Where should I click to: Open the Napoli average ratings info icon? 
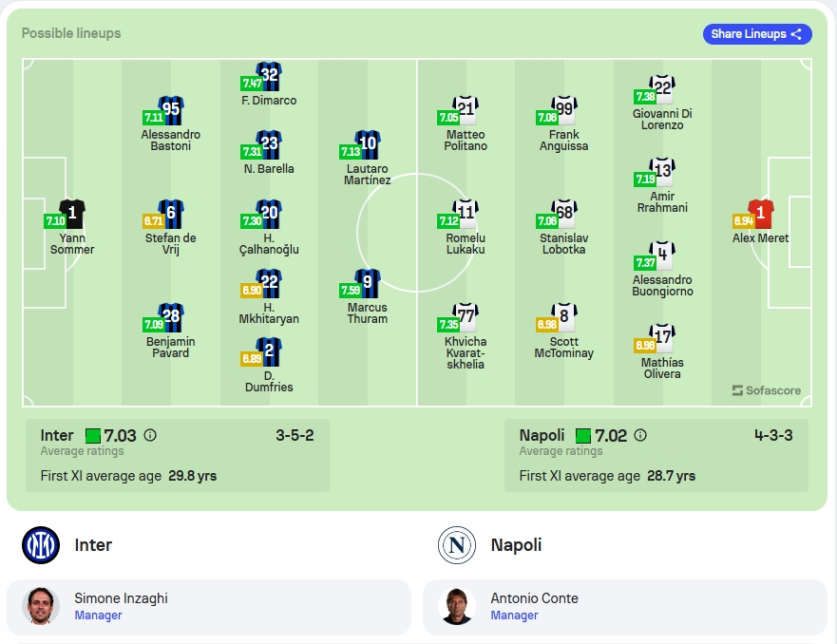[x=640, y=435]
